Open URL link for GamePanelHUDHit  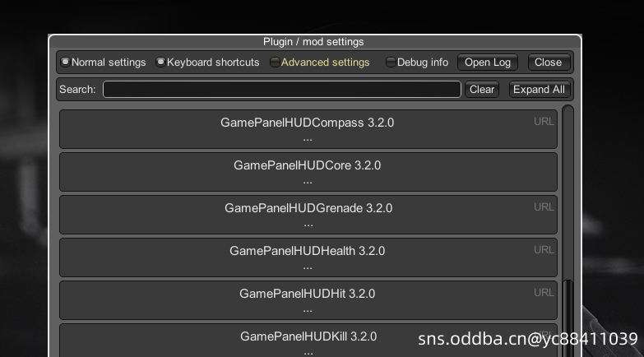(x=544, y=293)
